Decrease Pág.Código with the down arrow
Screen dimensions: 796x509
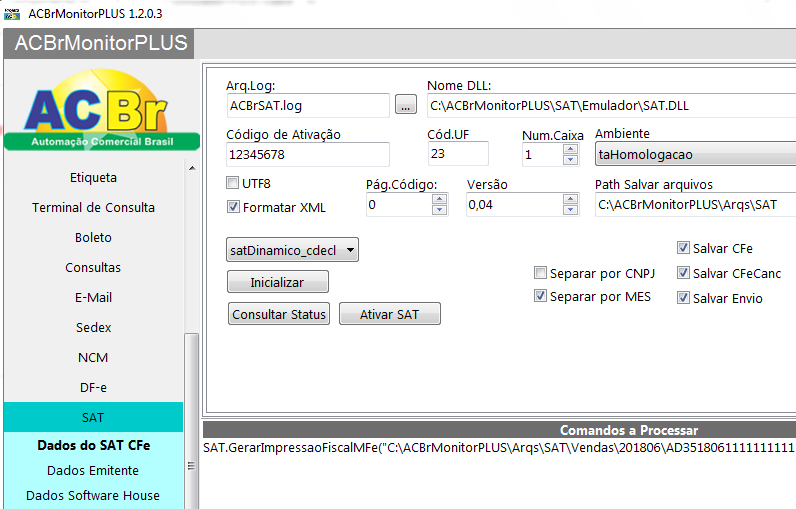440,210
